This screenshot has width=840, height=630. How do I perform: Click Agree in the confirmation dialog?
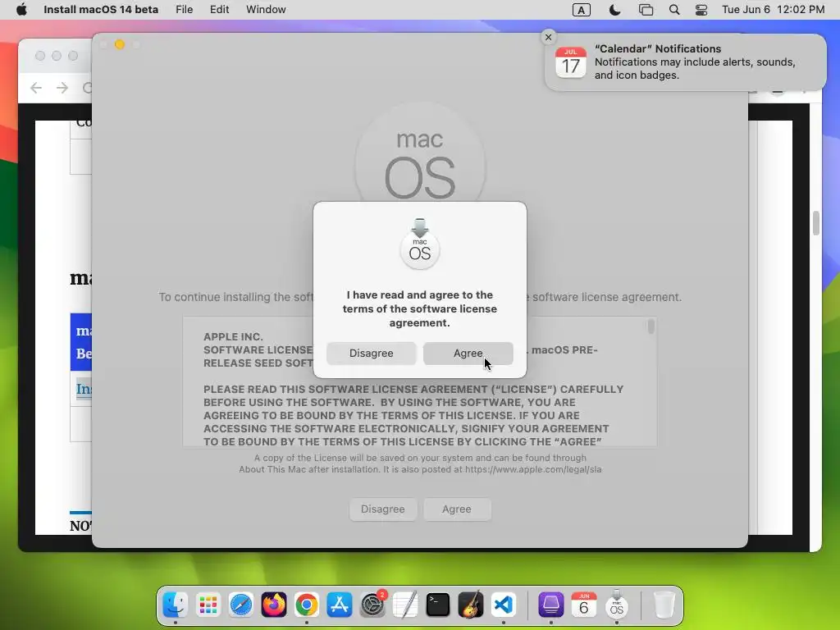point(468,354)
